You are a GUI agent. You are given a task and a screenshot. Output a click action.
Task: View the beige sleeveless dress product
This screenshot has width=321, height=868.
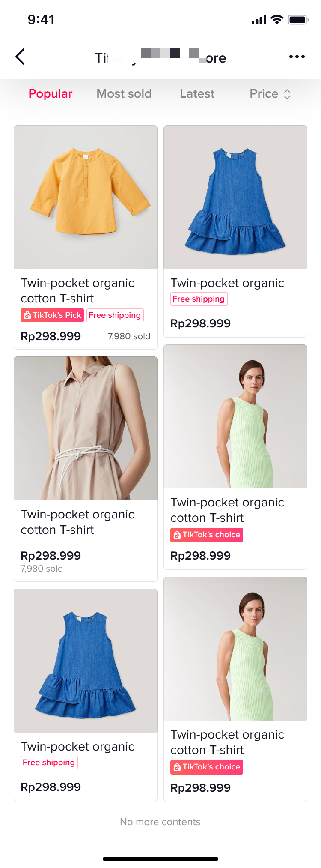click(86, 428)
